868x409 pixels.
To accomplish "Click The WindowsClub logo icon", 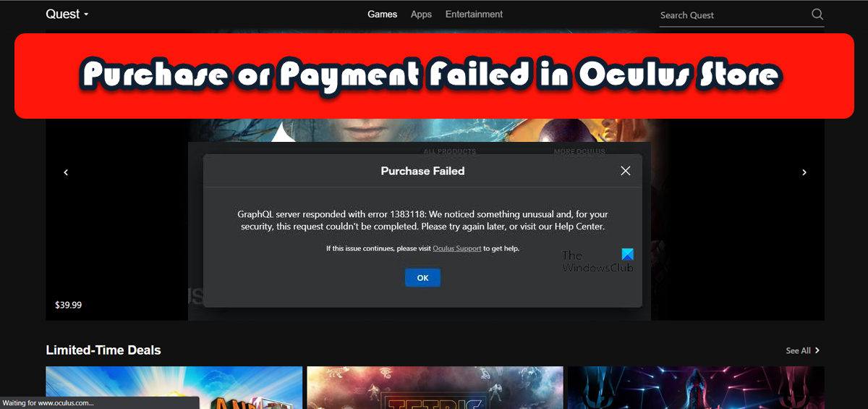I will (627, 255).
